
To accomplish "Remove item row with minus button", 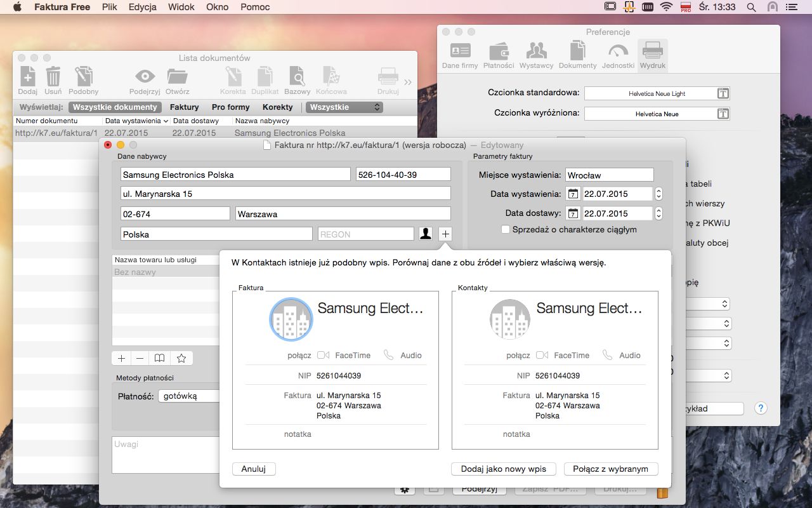I will pyautogui.click(x=140, y=358).
